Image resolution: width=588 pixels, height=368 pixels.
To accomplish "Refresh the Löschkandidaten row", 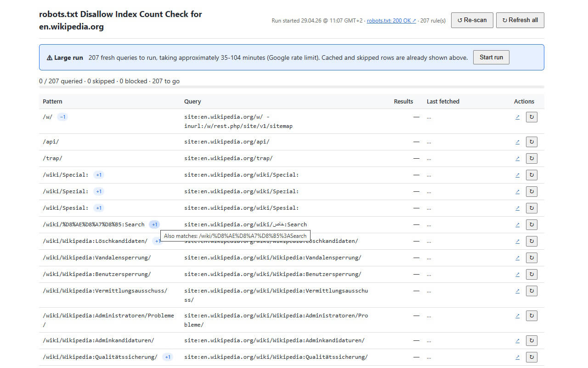I will (x=531, y=241).
